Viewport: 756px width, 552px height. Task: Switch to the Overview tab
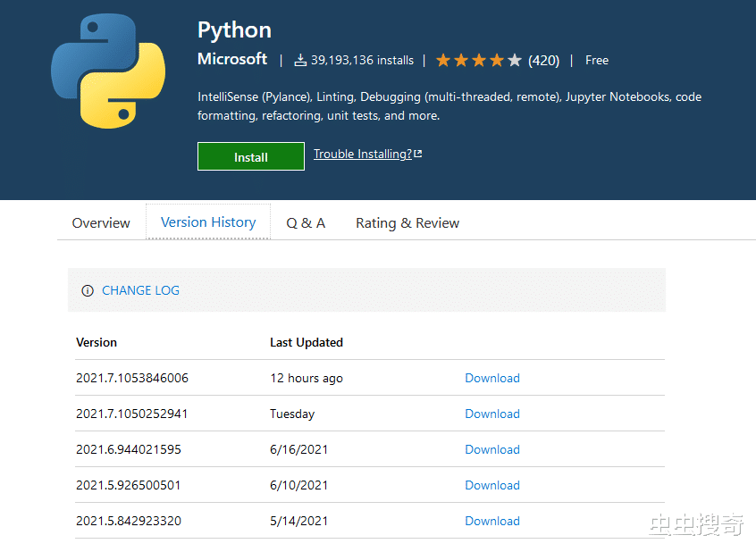click(101, 222)
